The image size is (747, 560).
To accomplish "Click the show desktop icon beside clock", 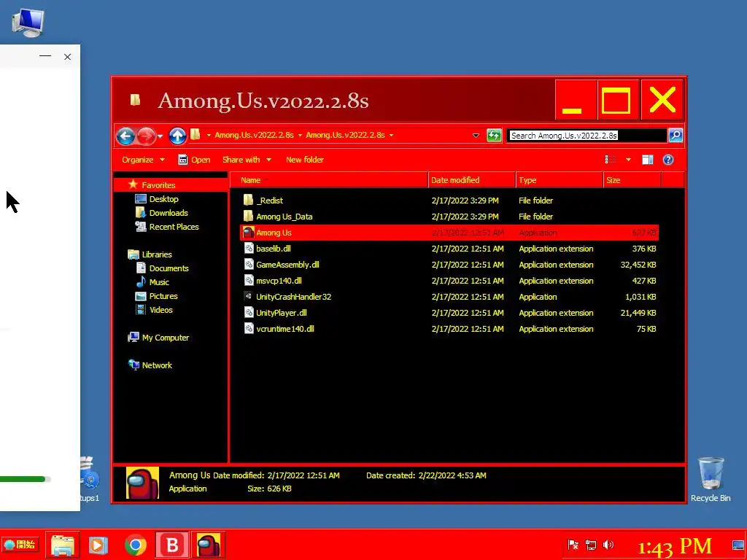I will (738, 545).
